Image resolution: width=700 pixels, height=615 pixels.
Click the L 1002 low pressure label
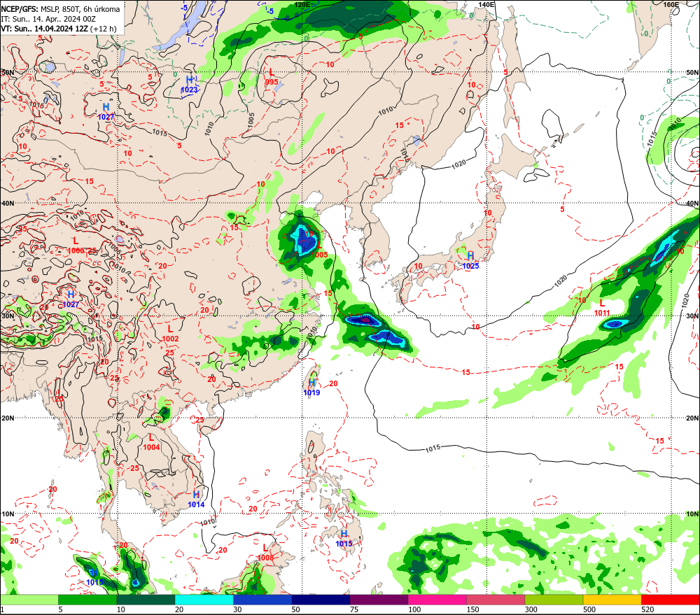(170, 334)
